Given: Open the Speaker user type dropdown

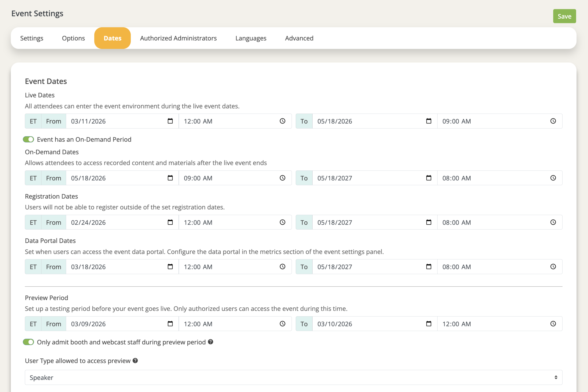Looking at the screenshot, I should pos(293,377).
